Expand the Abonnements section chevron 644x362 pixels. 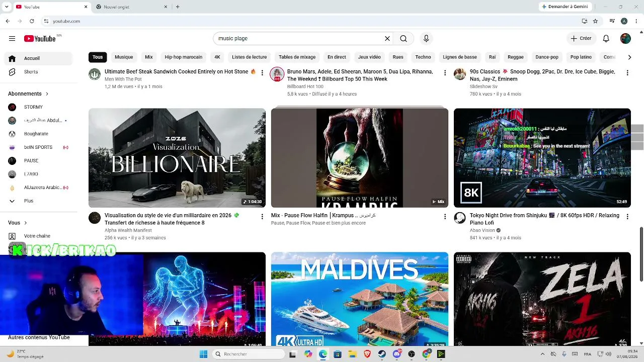tap(47, 94)
